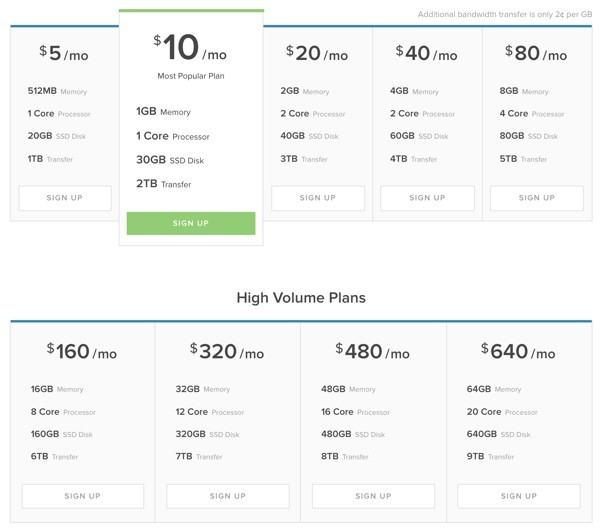Click the High Volume Plans heading
Viewport: 600px width, 528px height.
coord(301,298)
